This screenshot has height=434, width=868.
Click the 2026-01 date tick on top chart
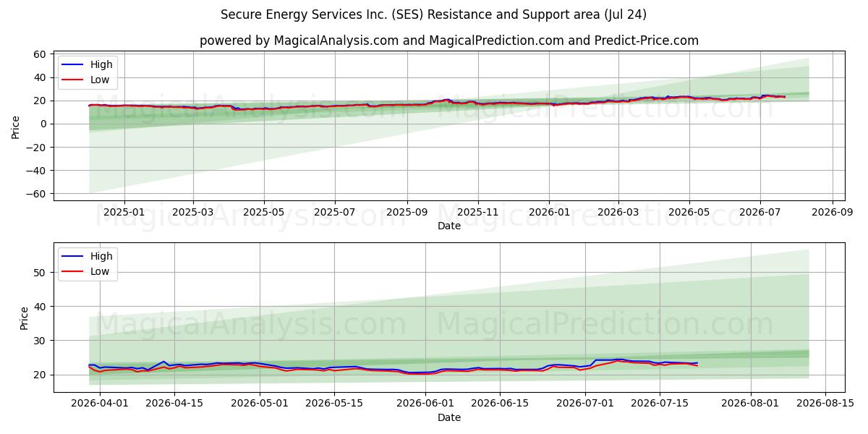pyautogui.click(x=548, y=213)
